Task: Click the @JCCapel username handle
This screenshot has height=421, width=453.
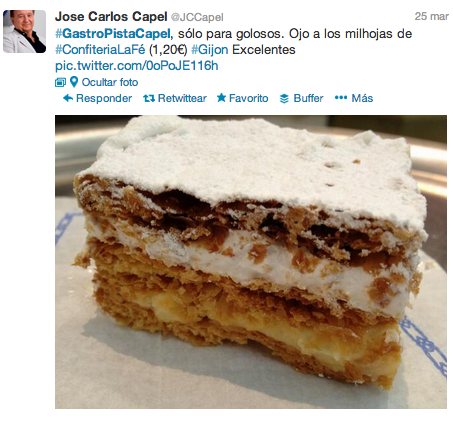Action: tap(197, 17)
